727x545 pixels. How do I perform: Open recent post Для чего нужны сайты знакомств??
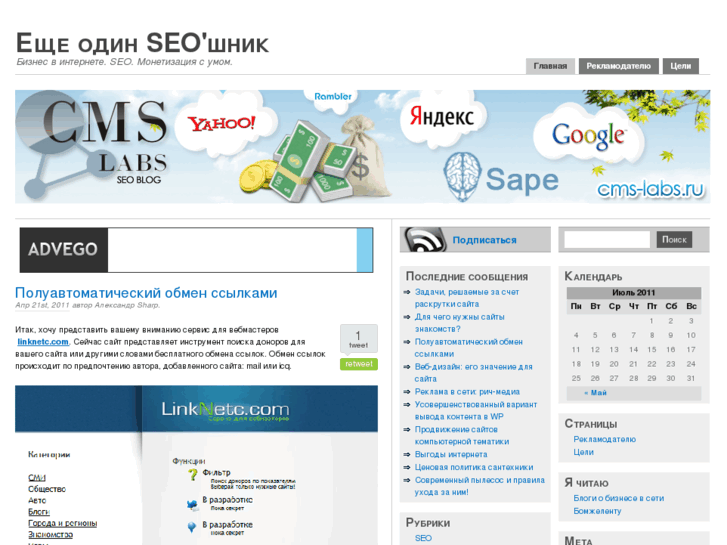tap(459, 323)
